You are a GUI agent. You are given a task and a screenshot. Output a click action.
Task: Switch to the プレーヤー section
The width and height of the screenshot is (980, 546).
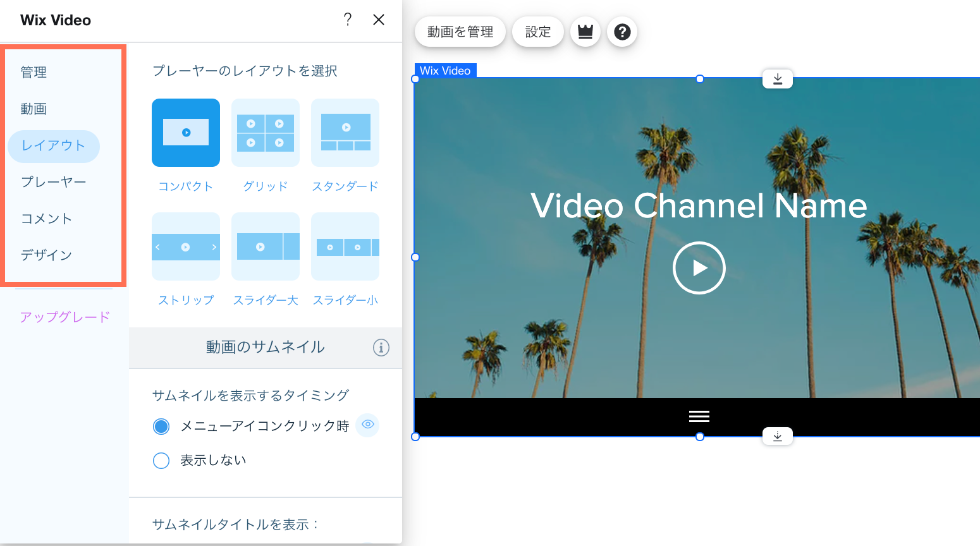54,181
